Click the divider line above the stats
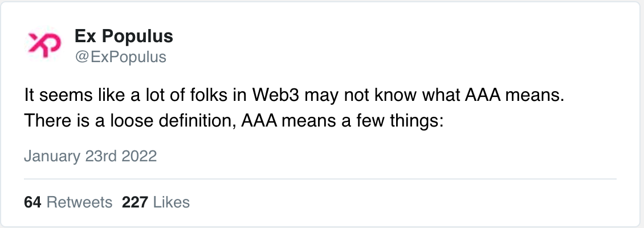Image resolution: width=644 pixels, height=228 pixels. [320, 179]
